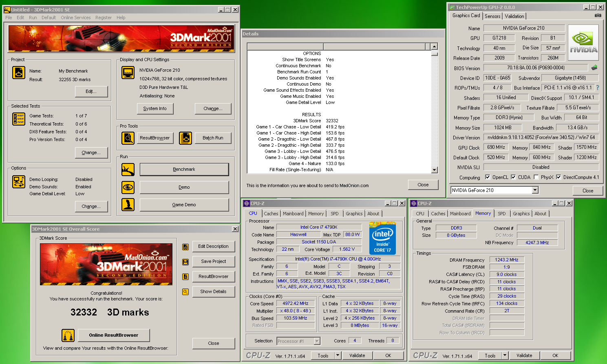
Task: Click the GPU-Z title bar icon
Action: pyautogui.click(x=452, y=7)
